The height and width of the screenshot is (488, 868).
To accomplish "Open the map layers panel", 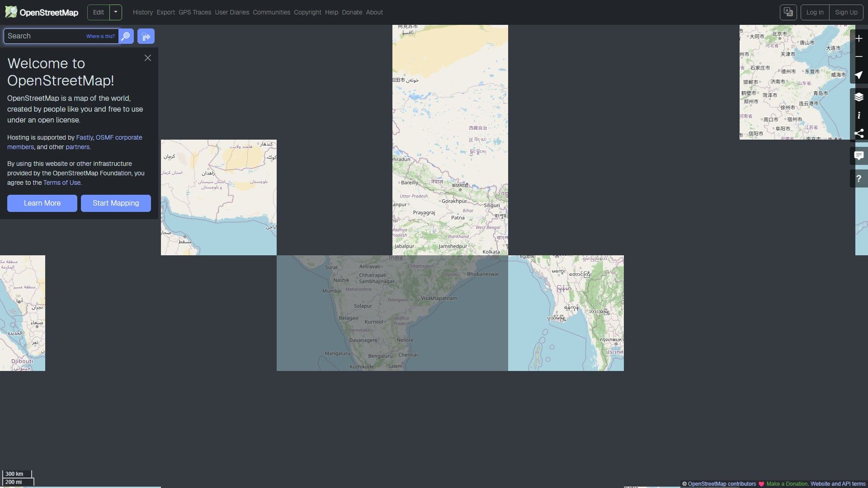I will coord(859,97).
